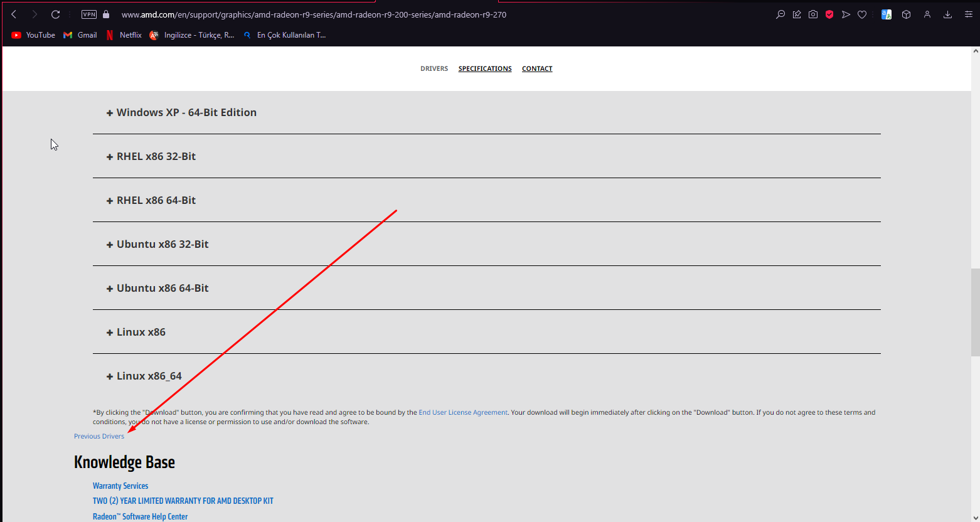The width and height of the screenshot is (980, 522).
Task: View site security via the lock icon
Action: pyautogui.click(x=106, y=14)
